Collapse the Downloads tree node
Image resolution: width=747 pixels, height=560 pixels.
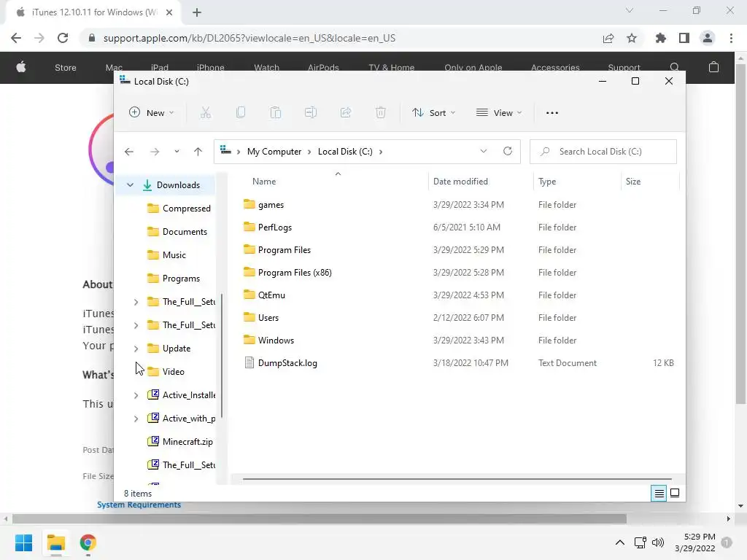point(130,184)
